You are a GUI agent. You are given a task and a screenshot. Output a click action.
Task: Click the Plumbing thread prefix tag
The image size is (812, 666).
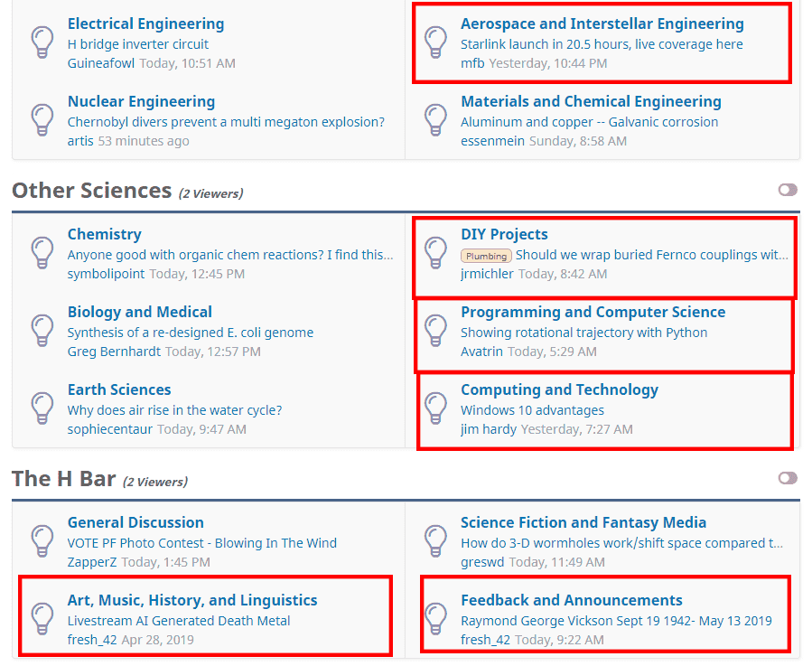point(486,256)
